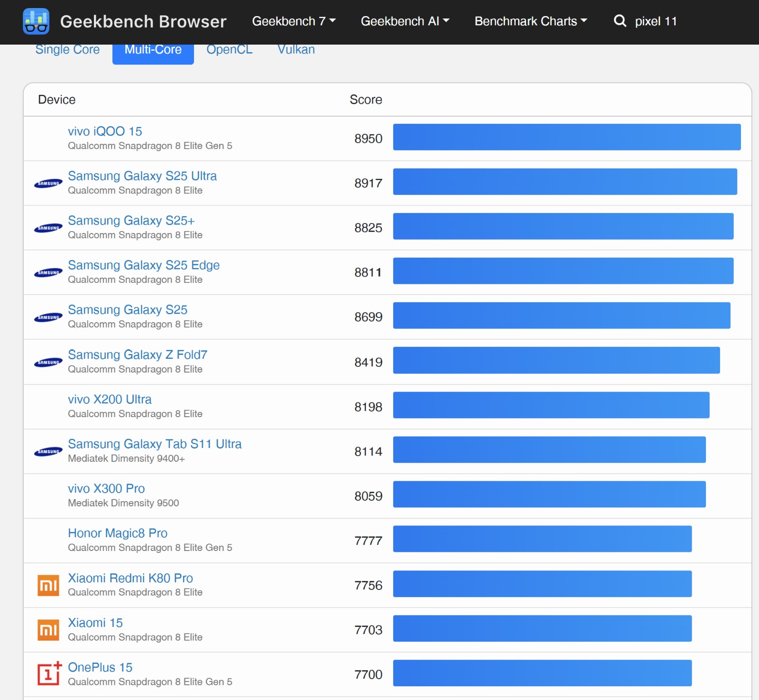This screenshot has width=759, height=700.
Task: Click the score value 7700
Action: 369,675
